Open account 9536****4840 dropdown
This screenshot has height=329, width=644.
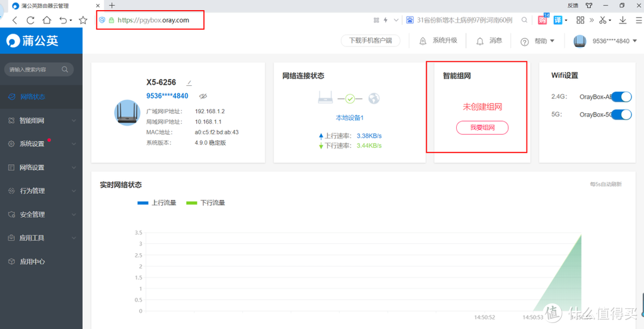pos(614,41)
